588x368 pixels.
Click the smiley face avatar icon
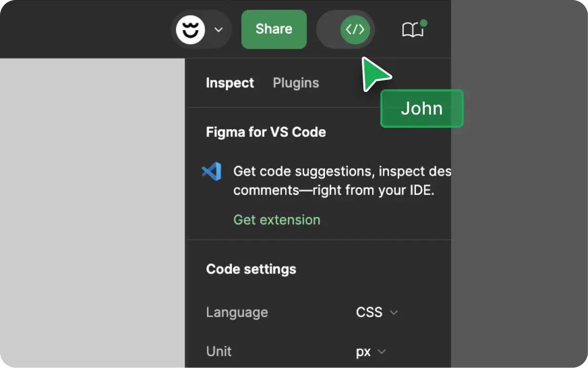click(x=190, y=29)
